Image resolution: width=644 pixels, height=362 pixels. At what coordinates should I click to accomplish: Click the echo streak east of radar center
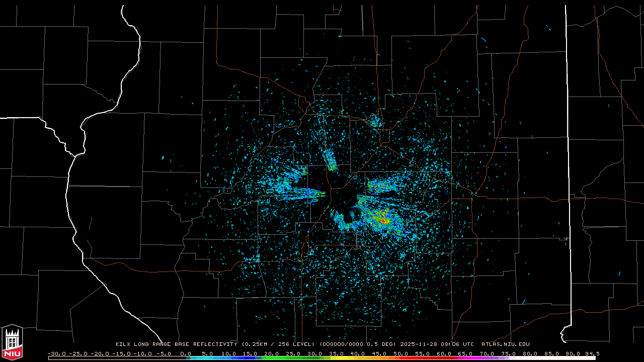point(385,187)
